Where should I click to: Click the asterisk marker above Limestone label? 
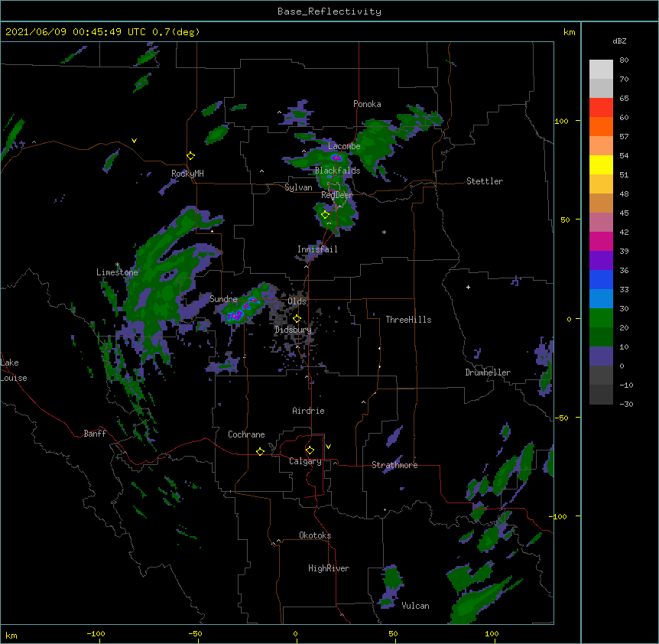point(117,265)
